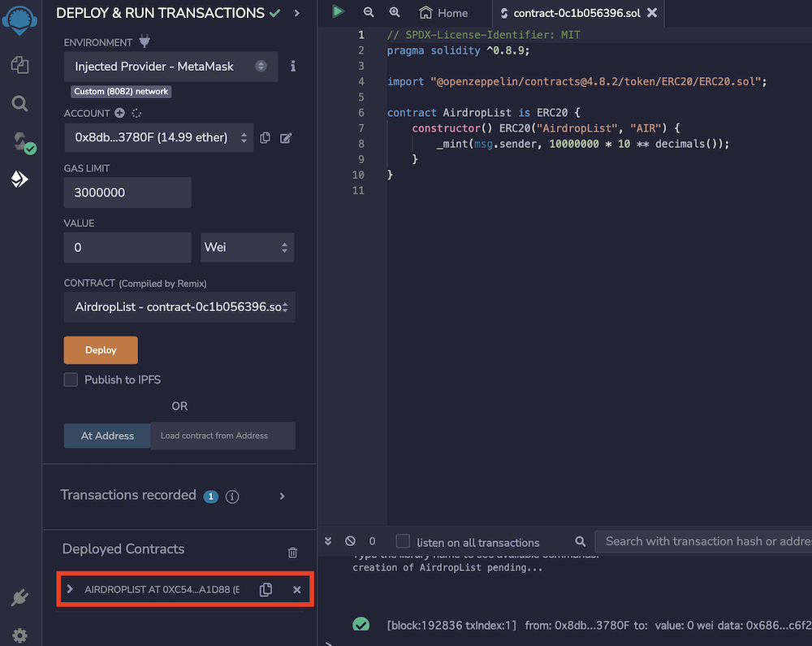Click the green run script play icon
The image size is (812, 646).
point(339,12)
